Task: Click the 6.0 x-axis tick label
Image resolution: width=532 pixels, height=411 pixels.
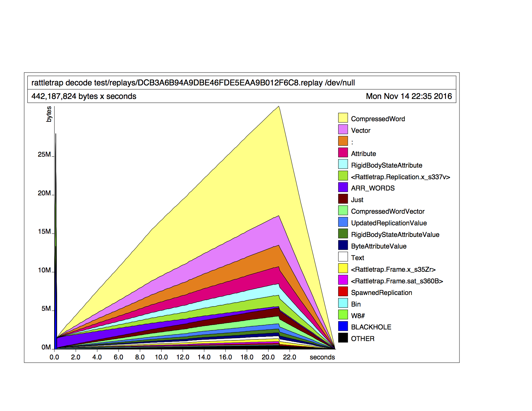Action: (118, 357)
